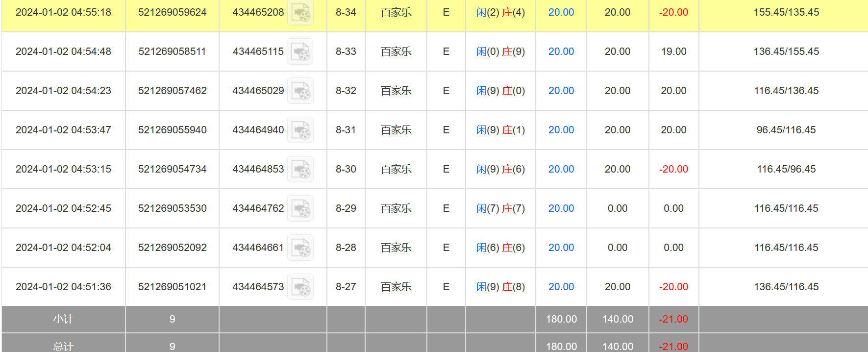Click the replay icon beside 434464661
The height and width of the screenshot is (352, 868).
[300, 248]
